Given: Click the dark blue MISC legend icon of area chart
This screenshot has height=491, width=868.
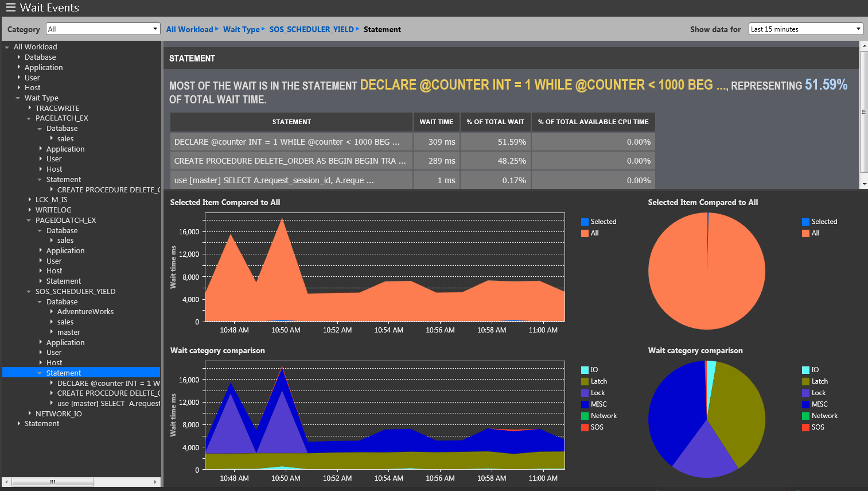Looking at the screenshot, I should (x=585, y=404).
